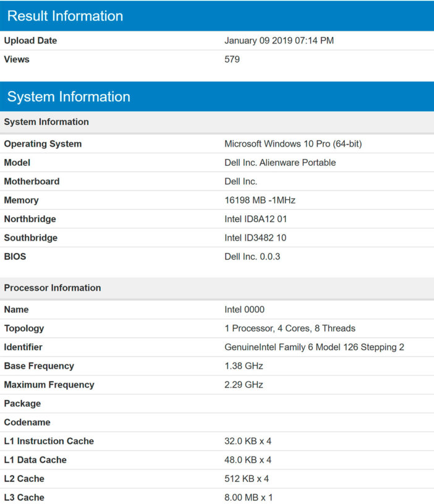Screen dimensions: 434x504
Task: Click the 'Memory' label
Action: click(21, 200)
